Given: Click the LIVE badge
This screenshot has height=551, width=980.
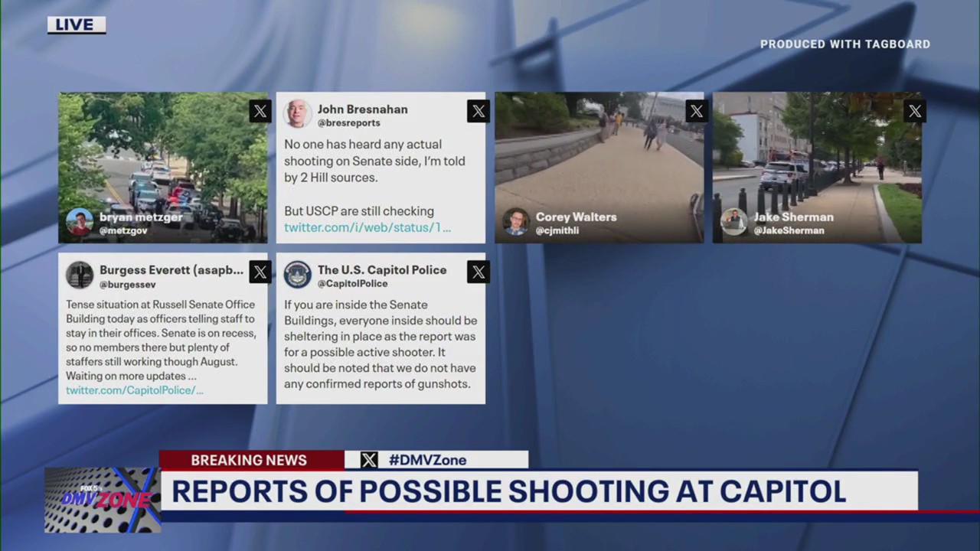Looking at the screenshot, I should pyautogui.click(x=75, y=24).
